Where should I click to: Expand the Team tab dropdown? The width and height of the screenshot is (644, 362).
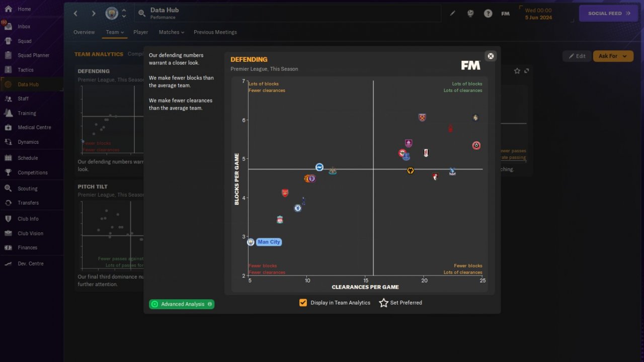(115, 32)
